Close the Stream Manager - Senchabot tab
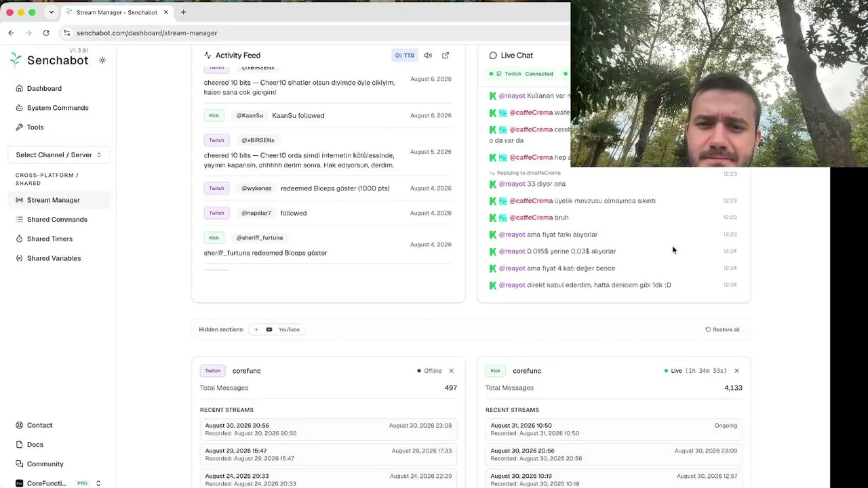Viewport: 868px width, 488px height. [x=165, y=12]
